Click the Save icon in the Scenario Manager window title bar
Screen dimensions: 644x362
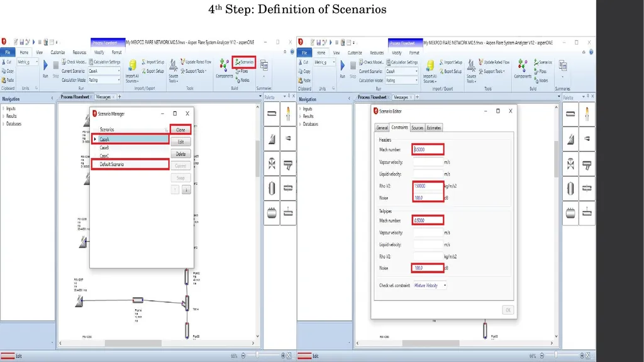point(21,42)
